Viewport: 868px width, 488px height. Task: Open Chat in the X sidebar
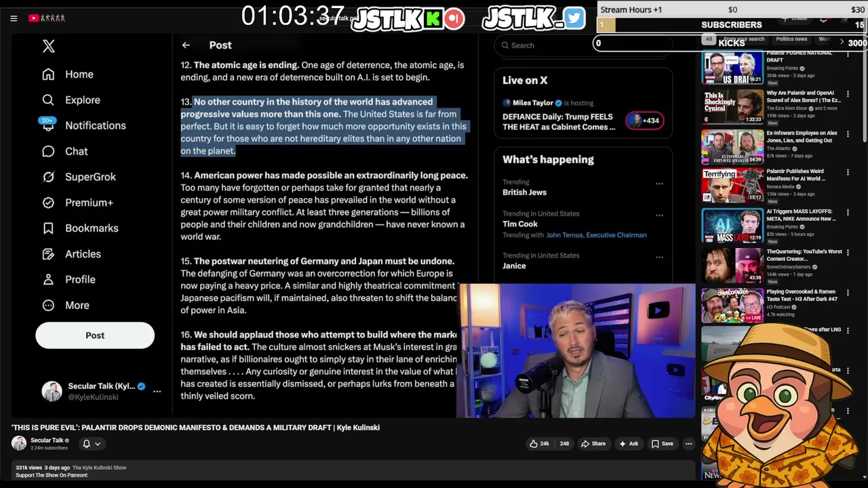(65, 152)
